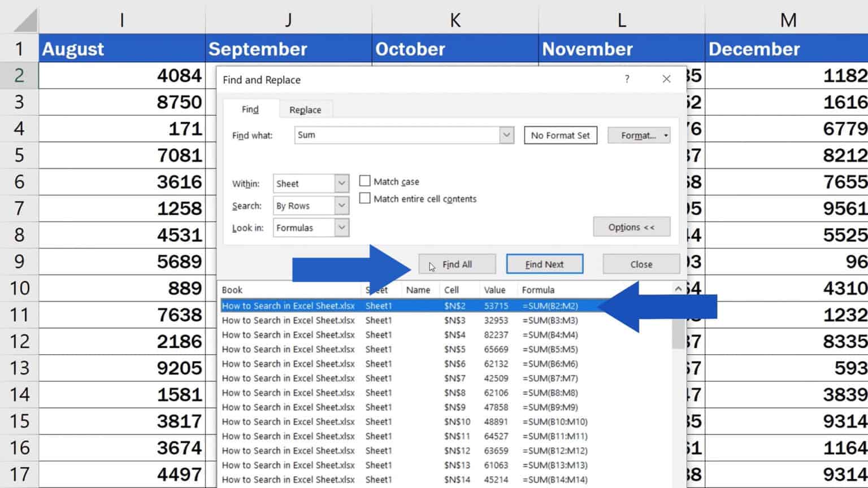Expand the Within dropdown showing Sheet
Viewport: 868px width, 488px height.
(341, 183)
